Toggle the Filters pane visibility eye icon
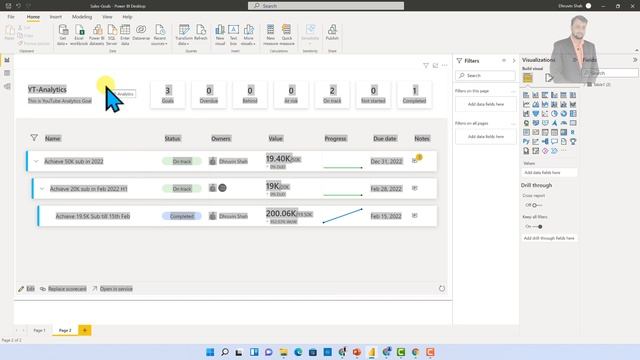 click(504, 60)
